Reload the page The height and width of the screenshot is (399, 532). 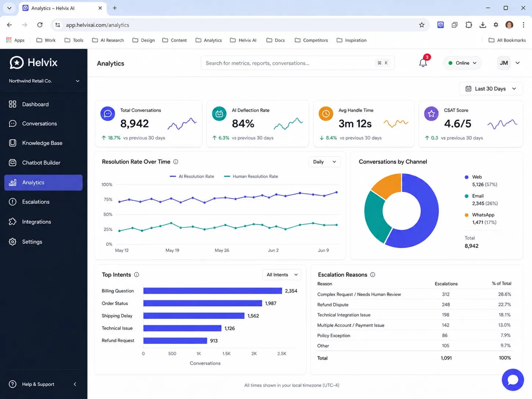[x=40, y=25]
